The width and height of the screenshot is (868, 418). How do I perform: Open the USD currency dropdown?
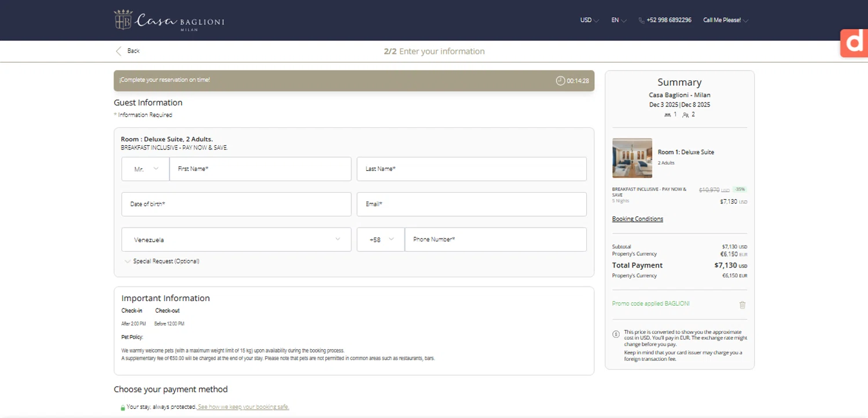pyautogui.click(x=590, y=20)
